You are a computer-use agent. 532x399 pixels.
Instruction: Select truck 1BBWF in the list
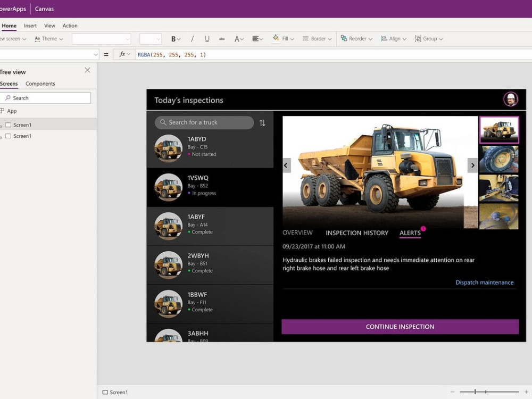point(210,304)
